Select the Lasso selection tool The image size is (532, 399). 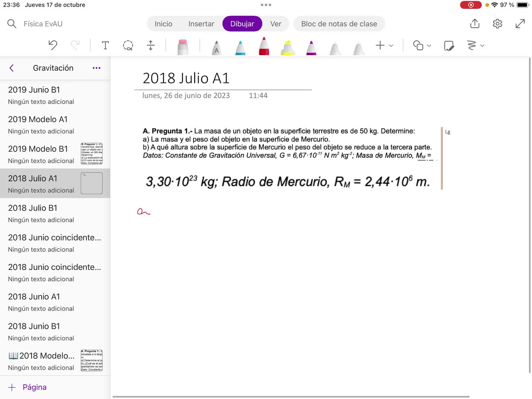tap(128, 45)
